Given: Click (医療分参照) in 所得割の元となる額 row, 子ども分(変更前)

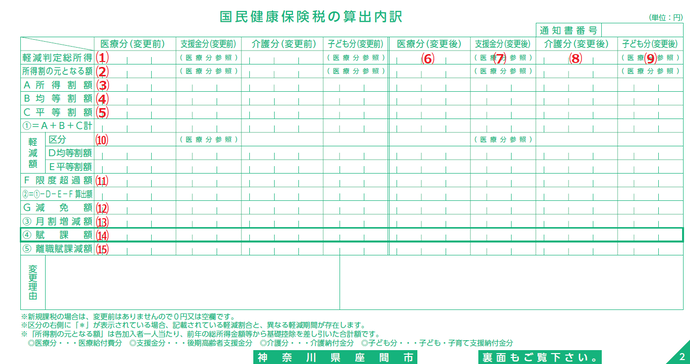Looking at the screenshot, I should pyautogui.click(x=356, y=71).
